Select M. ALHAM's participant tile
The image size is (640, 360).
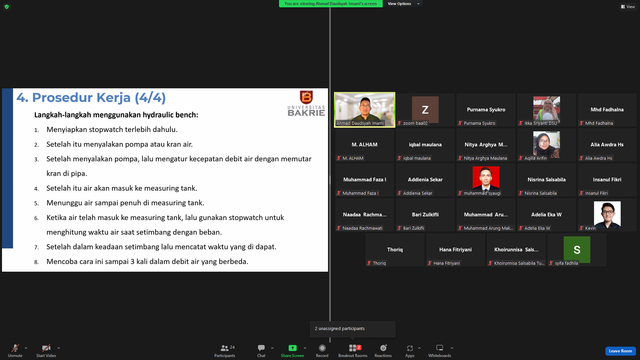[x=364, y=144]
